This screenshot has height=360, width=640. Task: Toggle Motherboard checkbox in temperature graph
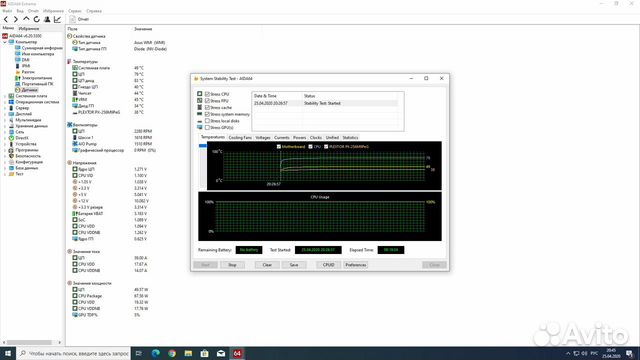pyautogui.click(x=279, y=147)
